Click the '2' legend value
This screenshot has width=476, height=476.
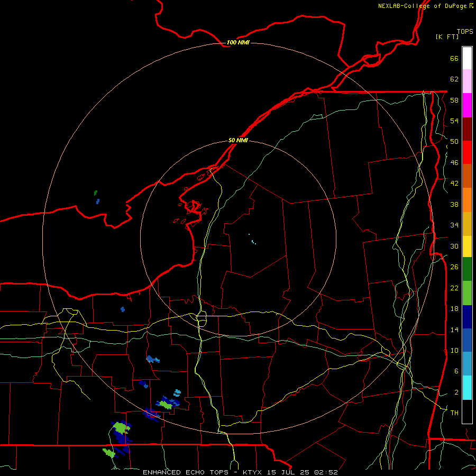point(456,392)
